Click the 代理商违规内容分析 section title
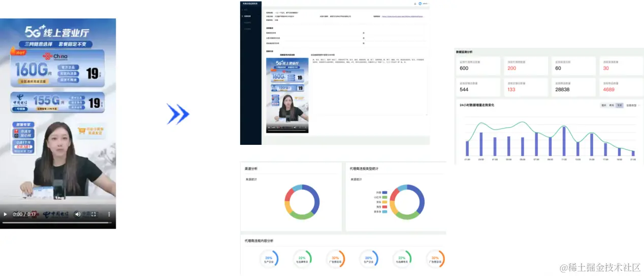Image resolution: width=644 pixels, height=276 pixels. point(259,240)
